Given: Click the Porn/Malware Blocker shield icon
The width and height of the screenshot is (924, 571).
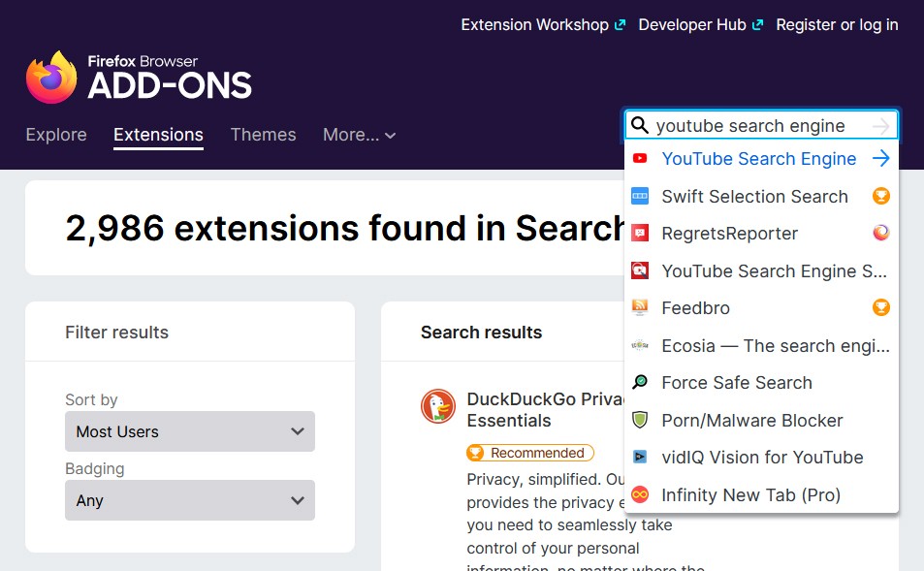Looking at the screenshot, I should point(640,420).
